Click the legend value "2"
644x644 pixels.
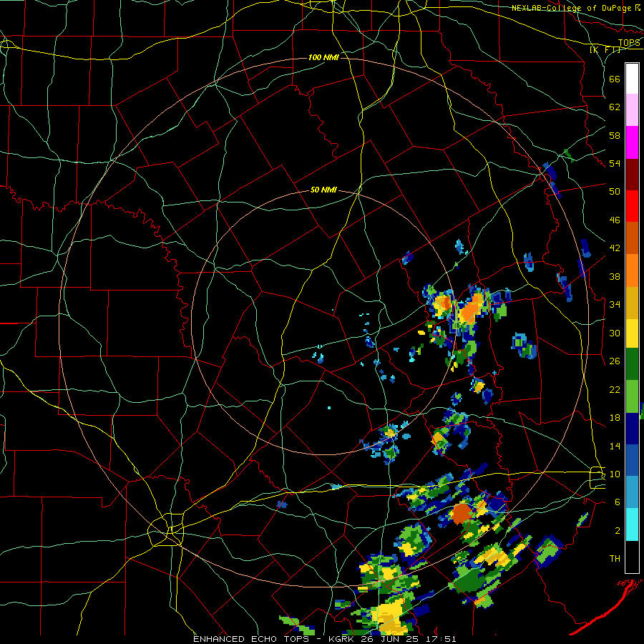click(618, 531)
